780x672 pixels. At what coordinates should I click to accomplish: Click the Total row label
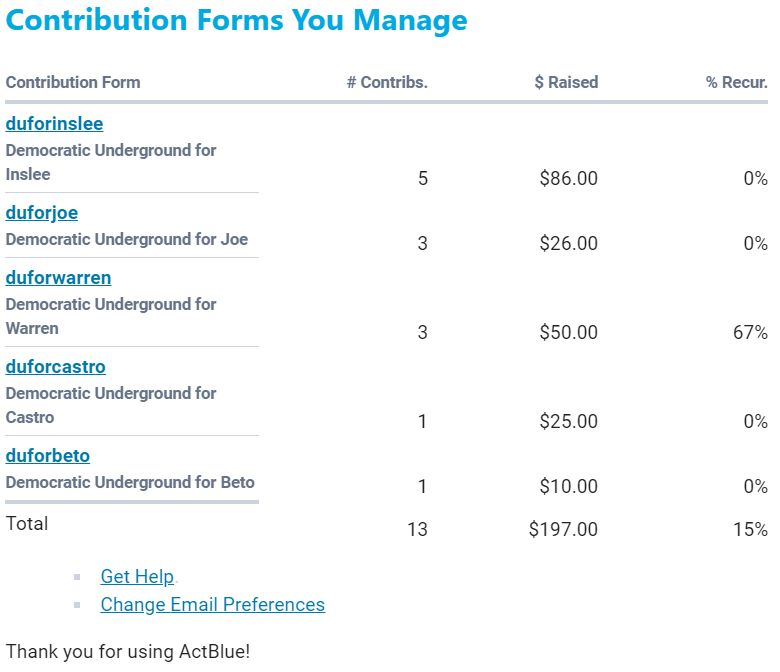[27, 523]
